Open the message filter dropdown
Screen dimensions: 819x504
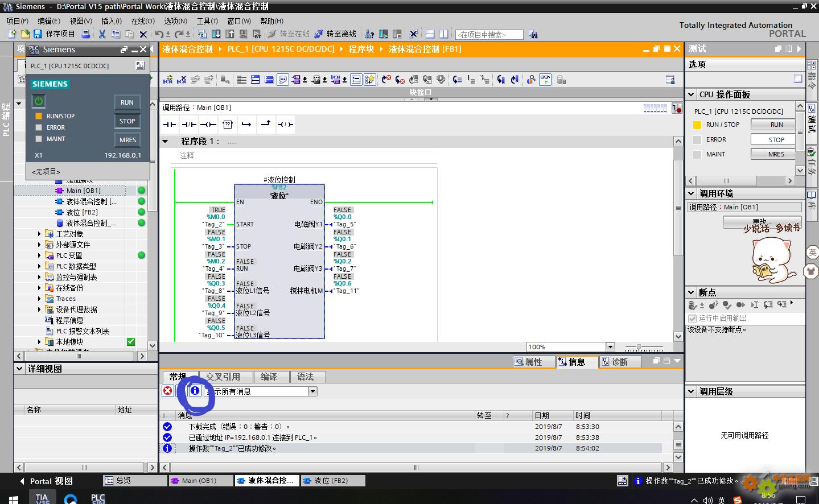(312, 391)
